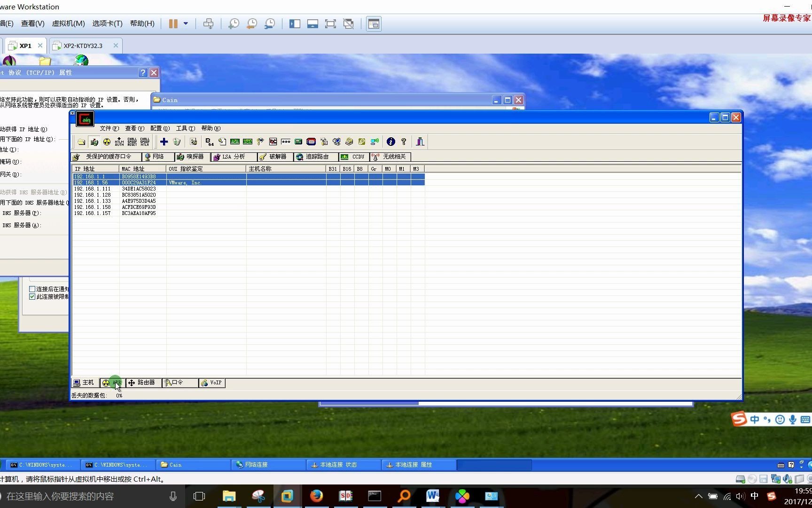
Task: Switch to XP2-KTDY32.3 VM tab
Action: pyautogui.click(x=85, y=46)
